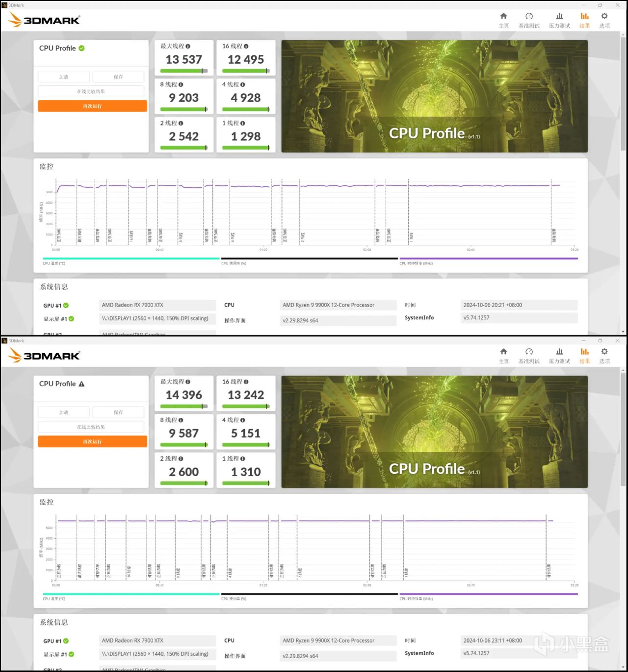Click info icon beside 最大线程 score 13 537
The height and width of the screenshot is (672, 628).
pyautogui.click(x=188, y=46)
